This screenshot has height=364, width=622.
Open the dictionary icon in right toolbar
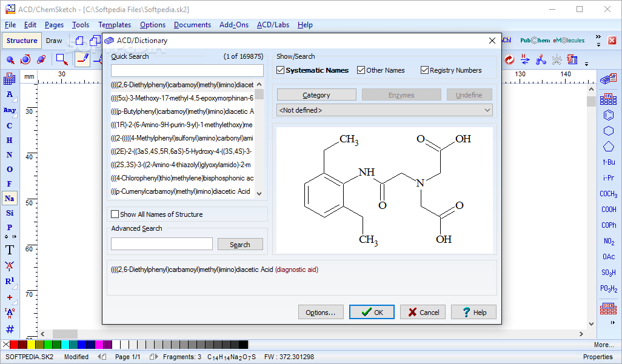(608, 79)
